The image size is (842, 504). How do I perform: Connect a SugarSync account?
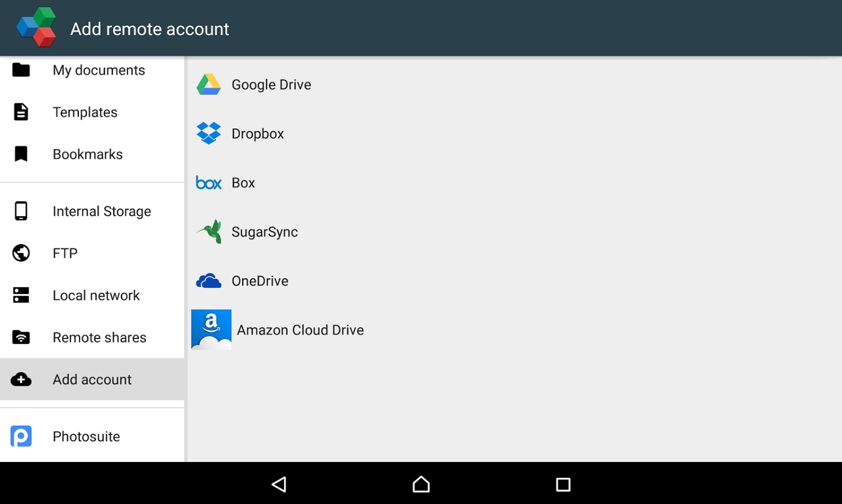click(264, 231)
